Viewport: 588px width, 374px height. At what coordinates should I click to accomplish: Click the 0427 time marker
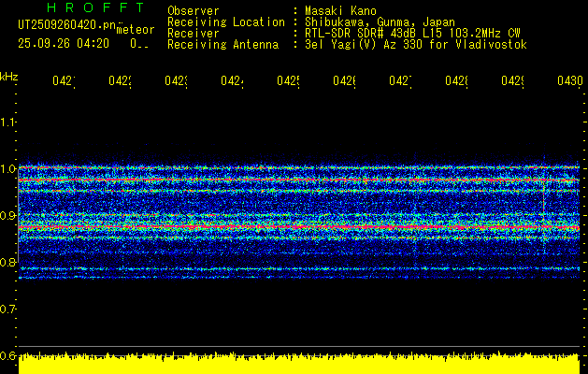pyautogui.click(x=400, y=80)
